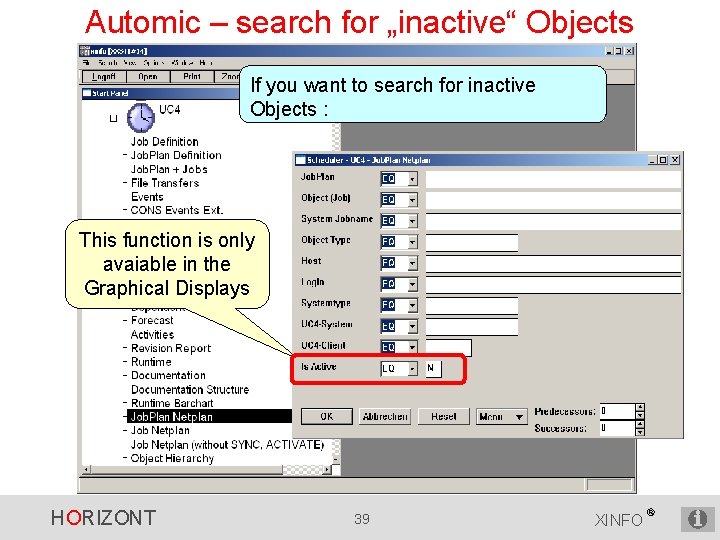Open the Object (Job) operator dropdown

coord(412,200)
